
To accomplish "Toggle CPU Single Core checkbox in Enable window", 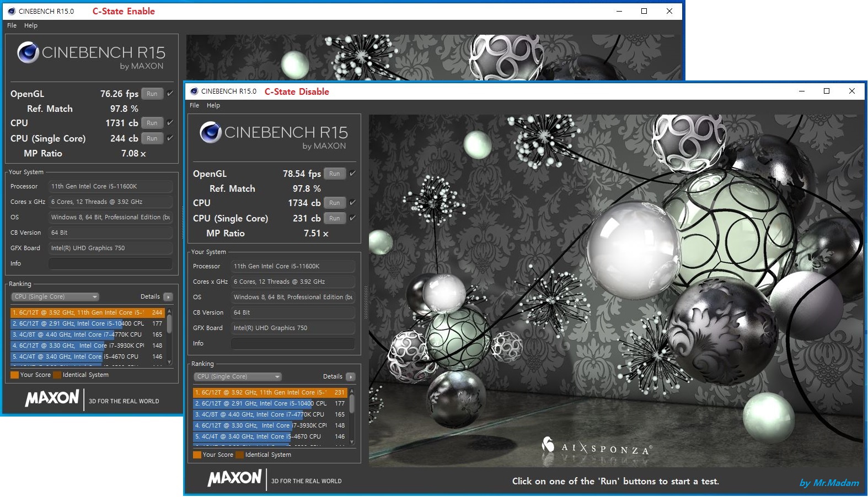I will [x=170, y=138].
